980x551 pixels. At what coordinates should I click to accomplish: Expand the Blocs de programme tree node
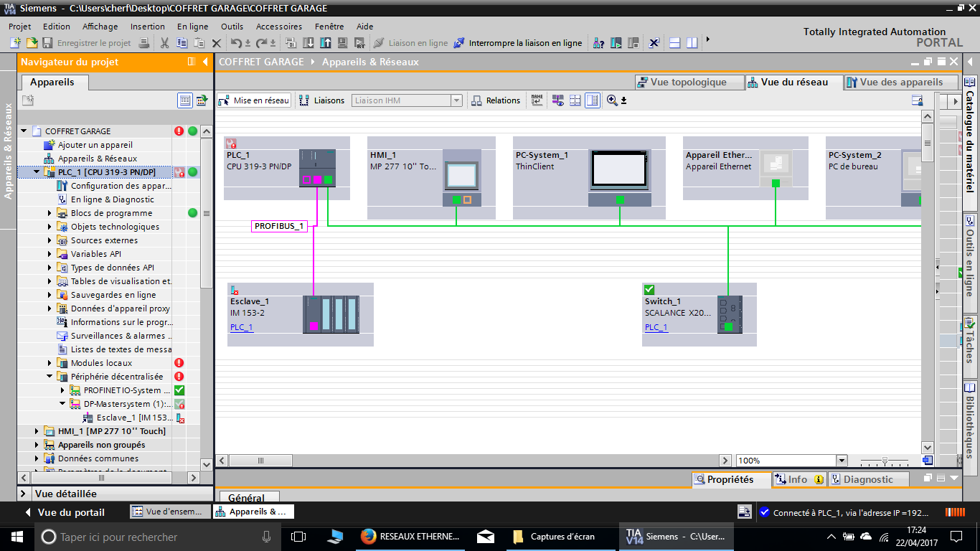(50, 213)
